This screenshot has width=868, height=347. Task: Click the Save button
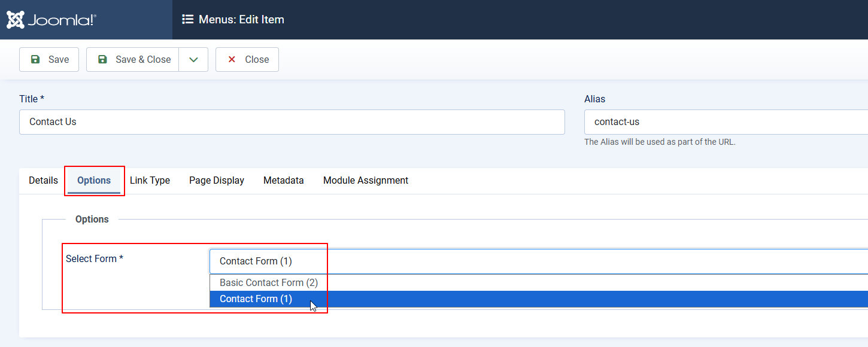pos(49,59)
